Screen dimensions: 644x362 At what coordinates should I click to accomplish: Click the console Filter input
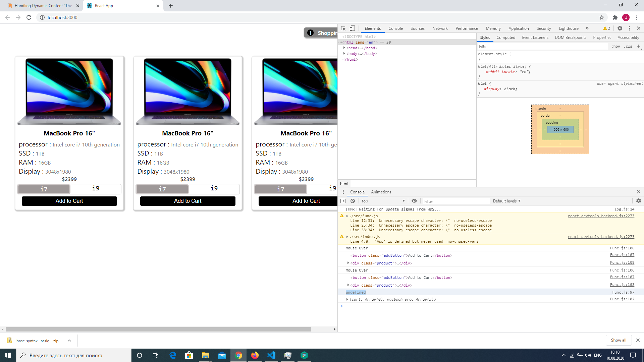(x=456, y=201)
